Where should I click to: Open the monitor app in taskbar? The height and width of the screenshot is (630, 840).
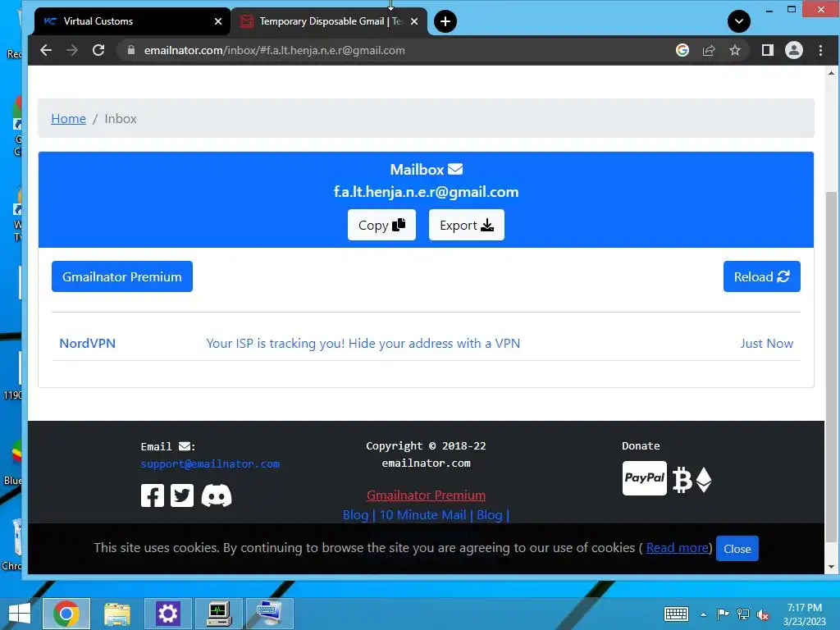tap(218, 614)
